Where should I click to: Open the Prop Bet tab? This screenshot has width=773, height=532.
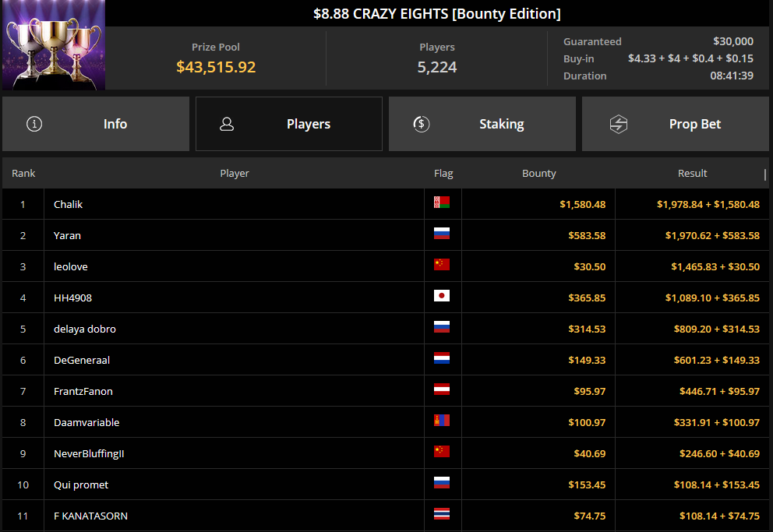tap(676, 124)
